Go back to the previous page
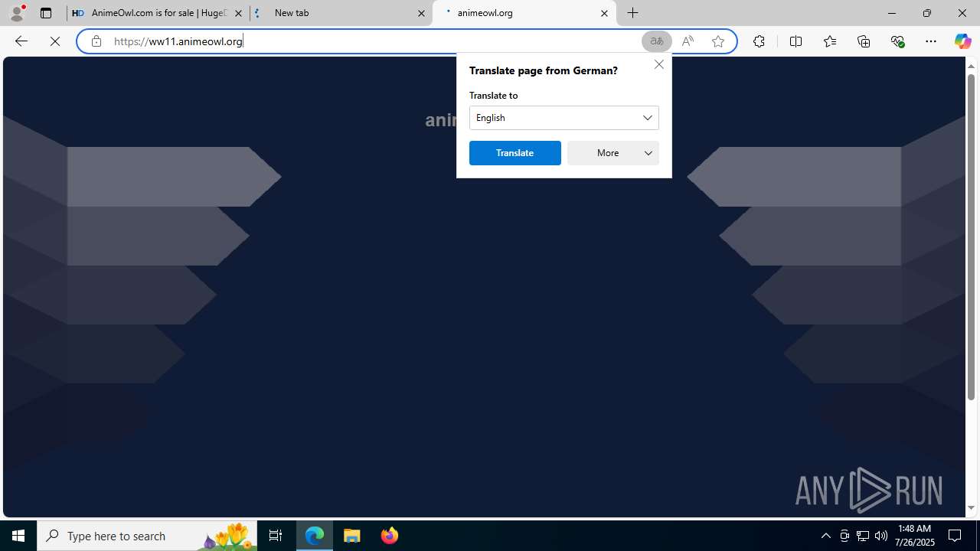980x551 pixels. click(x=21, y=41)
